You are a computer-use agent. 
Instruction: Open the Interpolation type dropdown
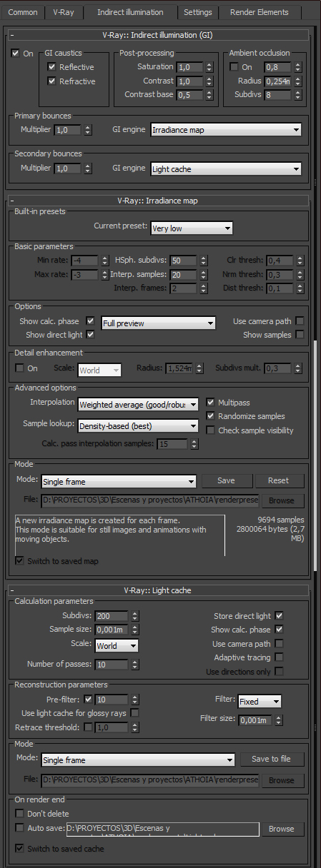click(138, 404)
